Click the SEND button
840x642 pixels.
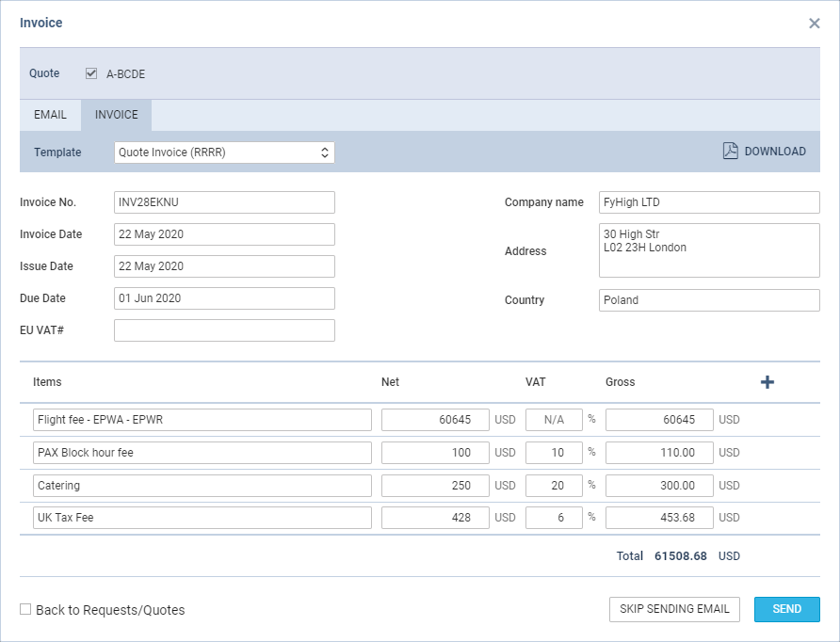(787, 609)
